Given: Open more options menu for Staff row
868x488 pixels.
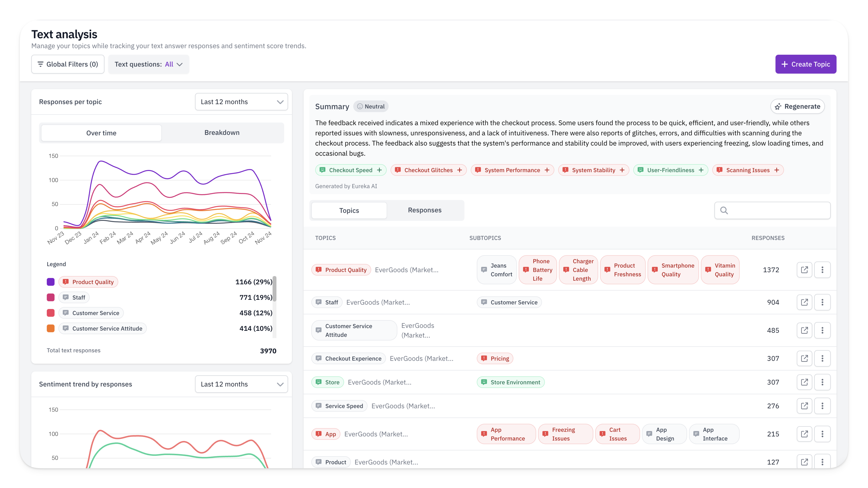Looking at the screenshot, I should [822, 302].
